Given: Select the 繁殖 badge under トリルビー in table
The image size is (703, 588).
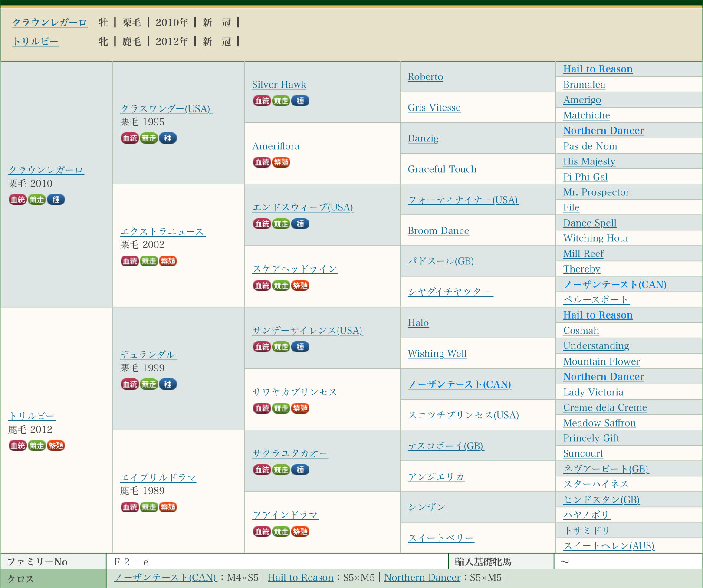Looking at the screenshot, I should coord(56,446).
